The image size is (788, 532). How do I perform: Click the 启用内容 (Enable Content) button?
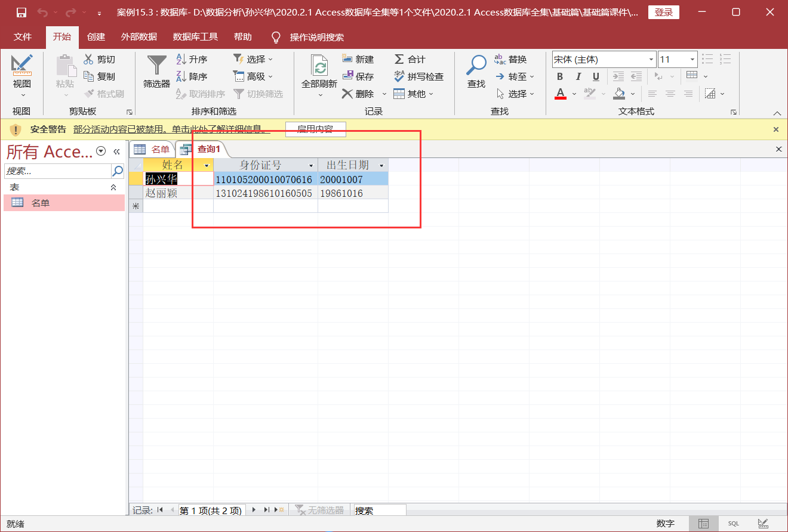[316, 129]
